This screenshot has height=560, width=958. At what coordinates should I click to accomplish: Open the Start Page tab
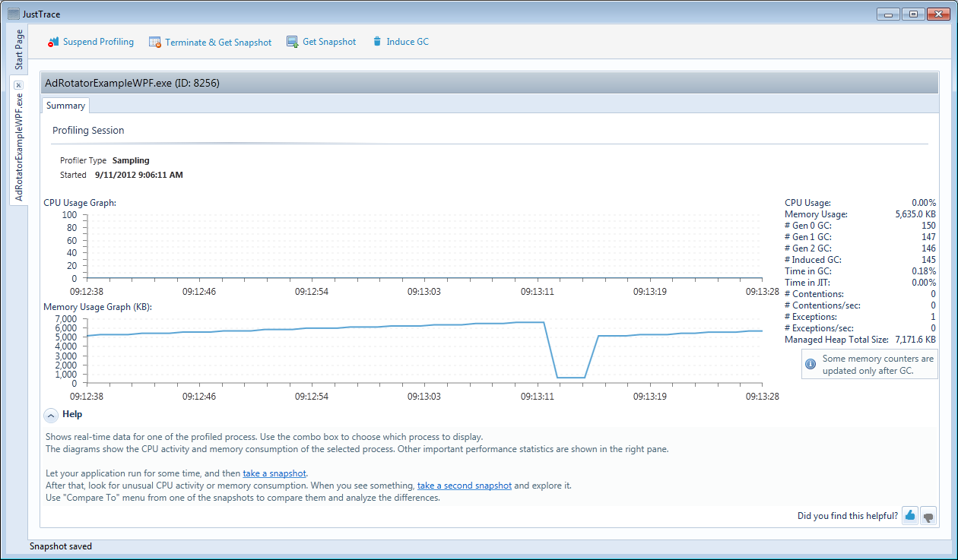19,49
